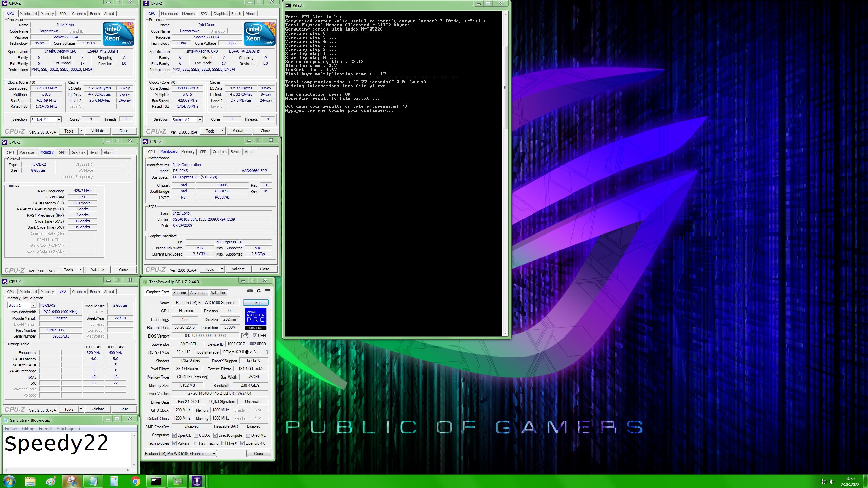
Task: Click the volume speaker tray icon
Action: click(x=832, y=482)
